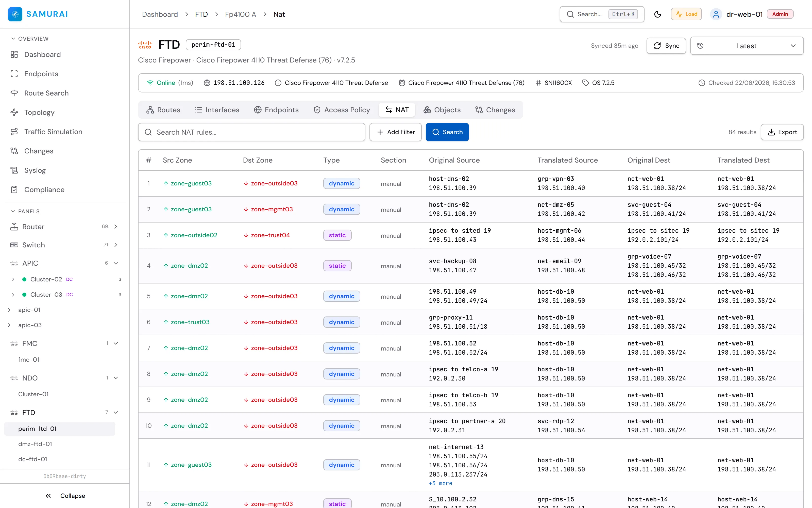Select dc-ftd-01 device

point(32,459)
